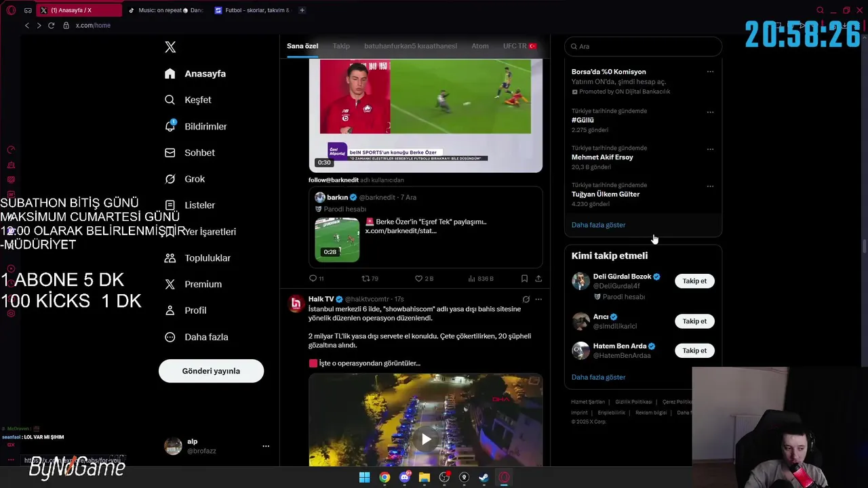Screen dimensions: 868x488
Task: View post analytics showing 836 B
Action: click(481, 279)
